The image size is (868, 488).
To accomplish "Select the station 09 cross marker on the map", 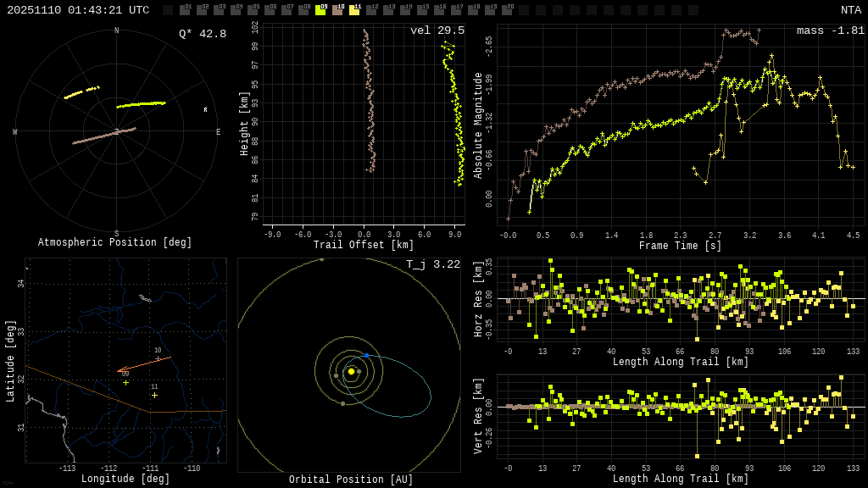I will pyautogui.click(x=125, y=382).
